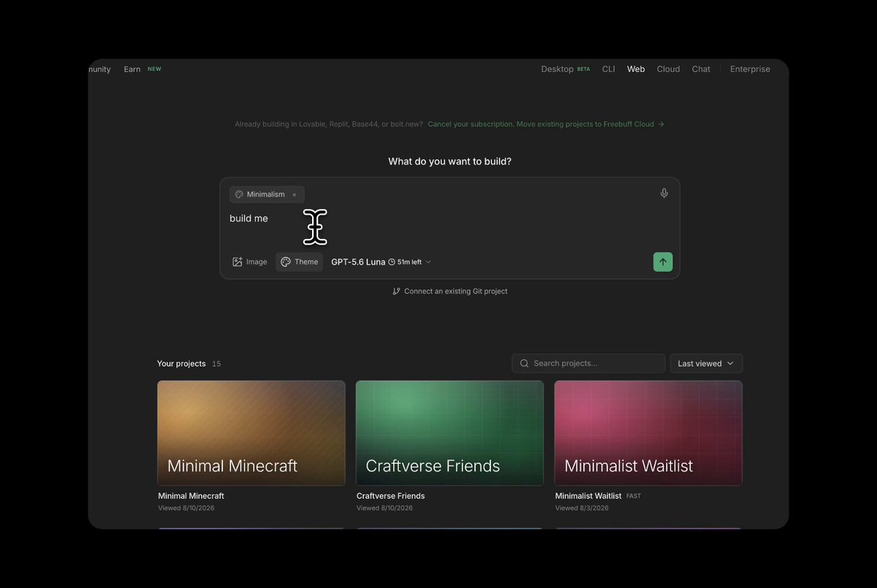Open the Chat nav item
Viewport: 877px width, 588px height.
click(x=701, y=69)
